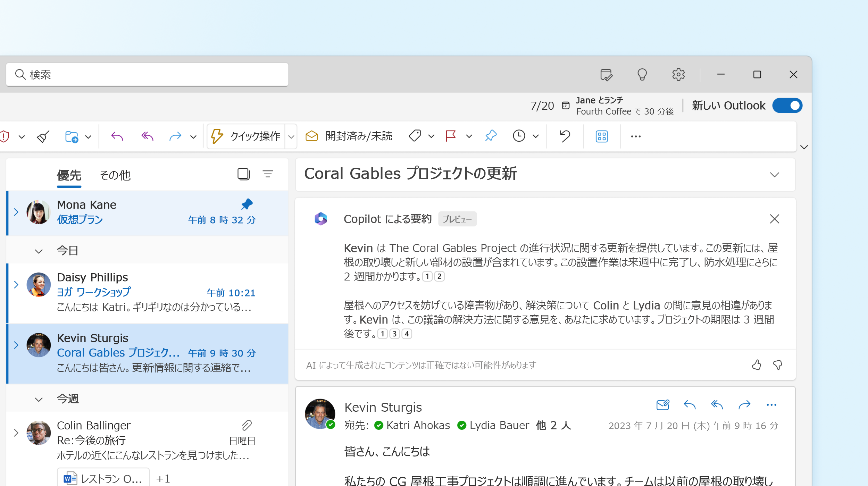The width and height of the screenshot is (868, 486).
Task: Open the My Day calendar-check icon
Action: point(606,75)
